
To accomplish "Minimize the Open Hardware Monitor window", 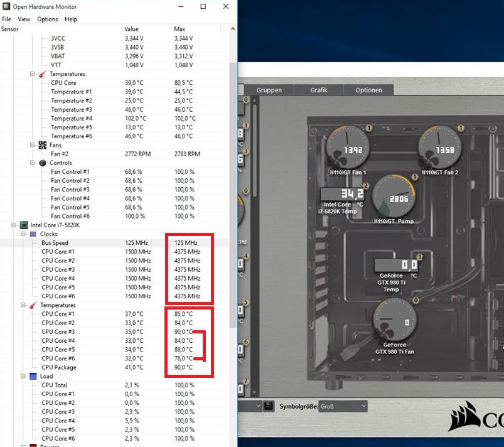I will (x=181, y=6).
